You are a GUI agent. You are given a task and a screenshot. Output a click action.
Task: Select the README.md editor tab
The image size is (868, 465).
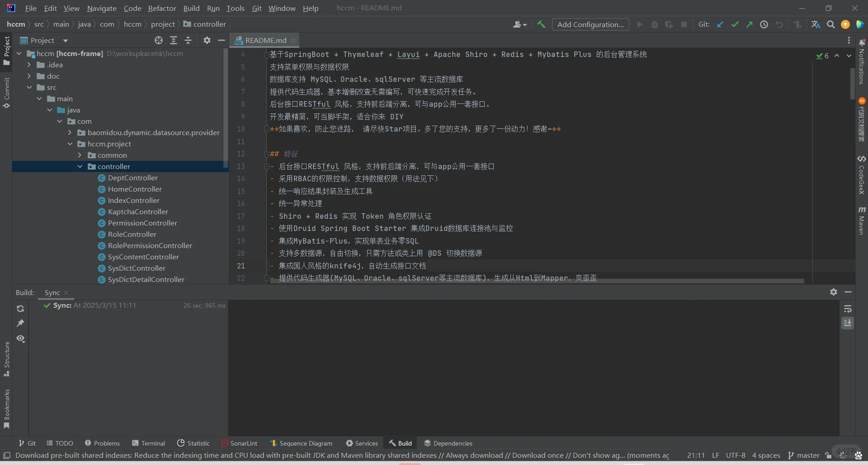point(265,40)
